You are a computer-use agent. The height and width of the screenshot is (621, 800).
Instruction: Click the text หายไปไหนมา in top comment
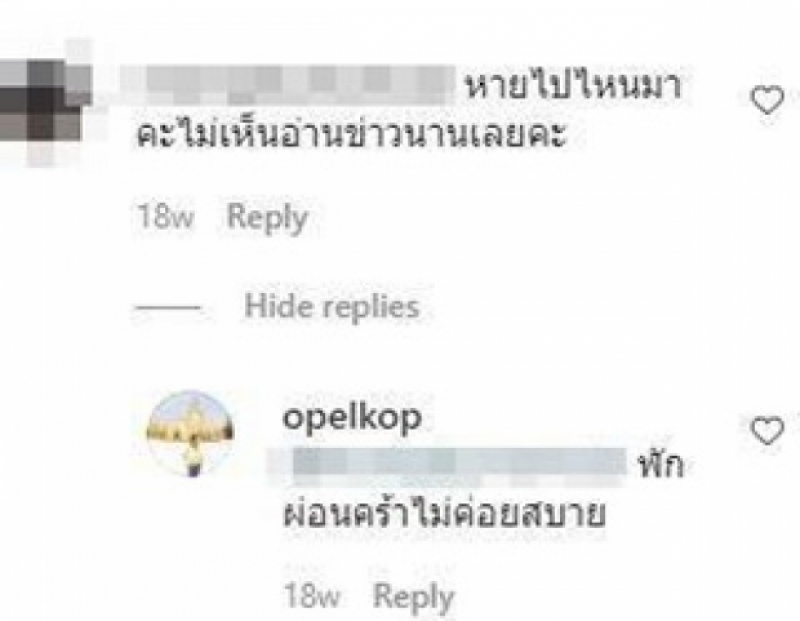click(x=573, y=86)
